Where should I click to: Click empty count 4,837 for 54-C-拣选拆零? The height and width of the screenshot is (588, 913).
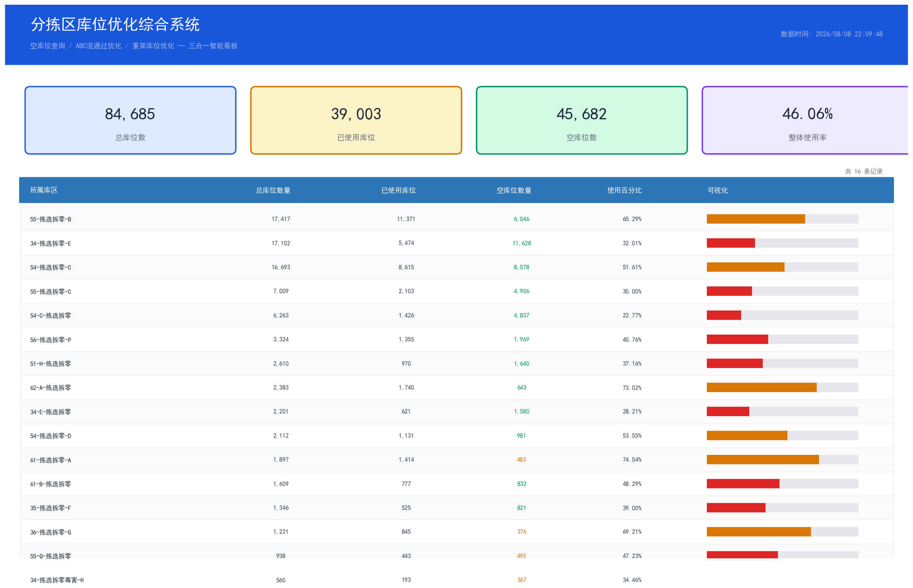pyautogui.click(x=521, y=315)
